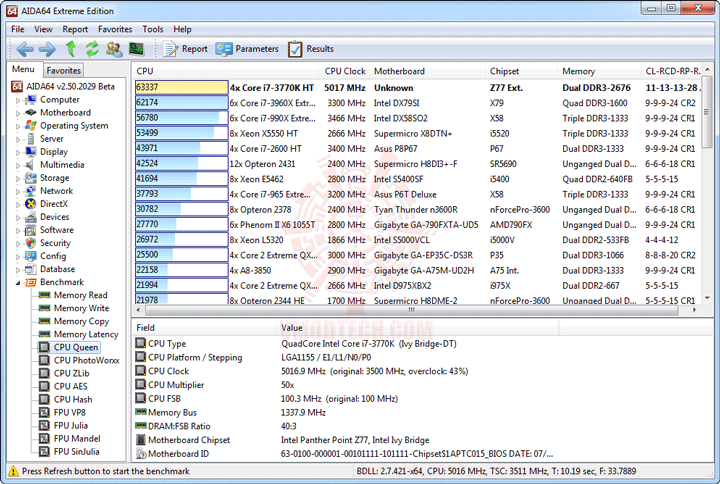Select the CPU PhotoWorxx benchmark icon

[x=45, y=360]
